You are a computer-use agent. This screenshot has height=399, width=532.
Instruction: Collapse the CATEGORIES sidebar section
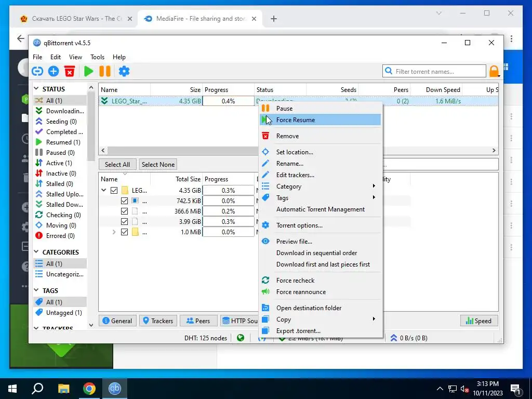[36, 252]
